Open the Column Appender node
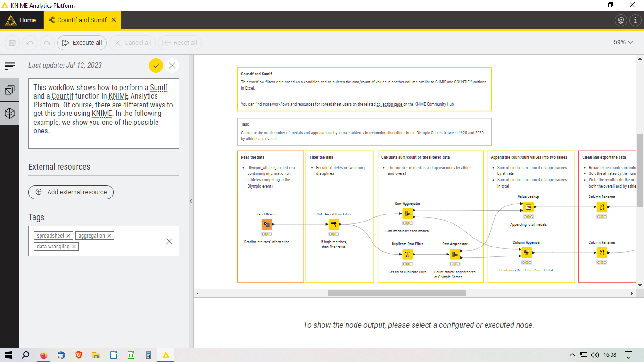Viewport: 644px width, 362px height. point(528,252)
